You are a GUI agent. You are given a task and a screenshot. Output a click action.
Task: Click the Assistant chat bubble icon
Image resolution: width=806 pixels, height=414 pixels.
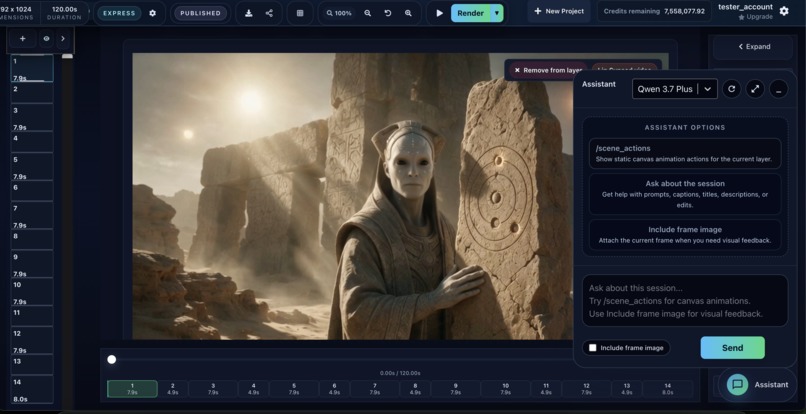738,384
